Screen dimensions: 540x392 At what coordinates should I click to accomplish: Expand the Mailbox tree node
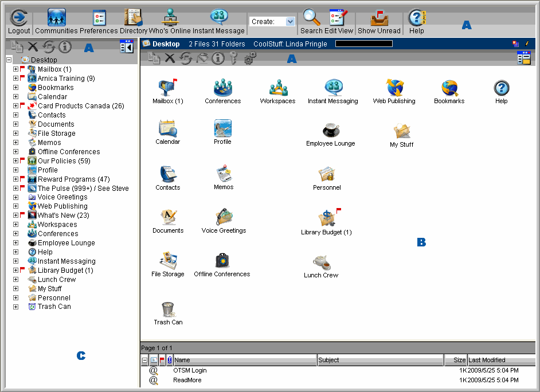16,69
